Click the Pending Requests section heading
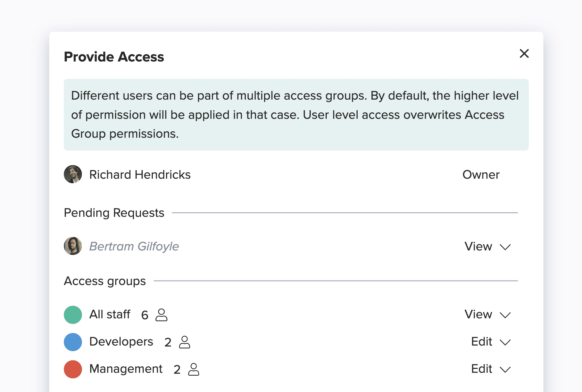Screen dimensions: 582x392 point(114,213)
